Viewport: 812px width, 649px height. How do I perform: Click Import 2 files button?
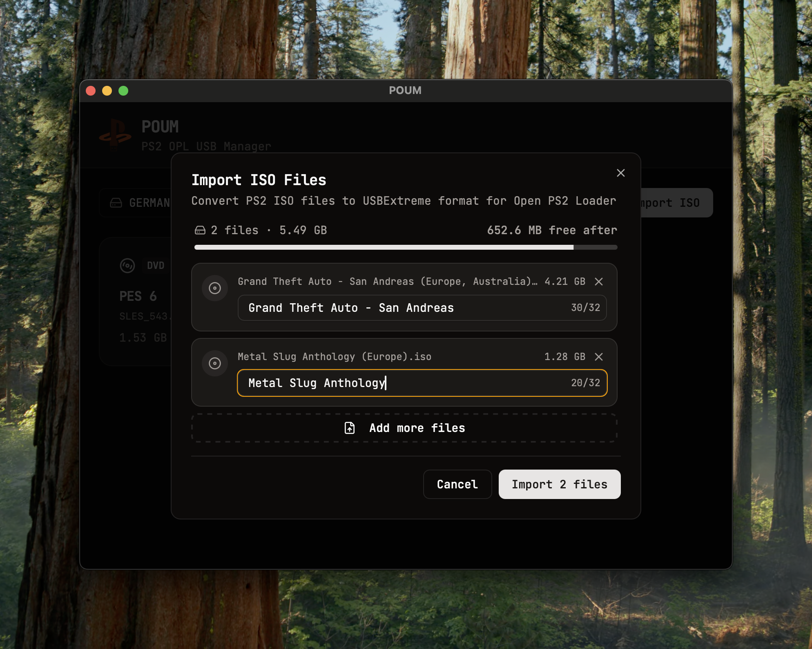pyautogui.click(x=559, y=484)
